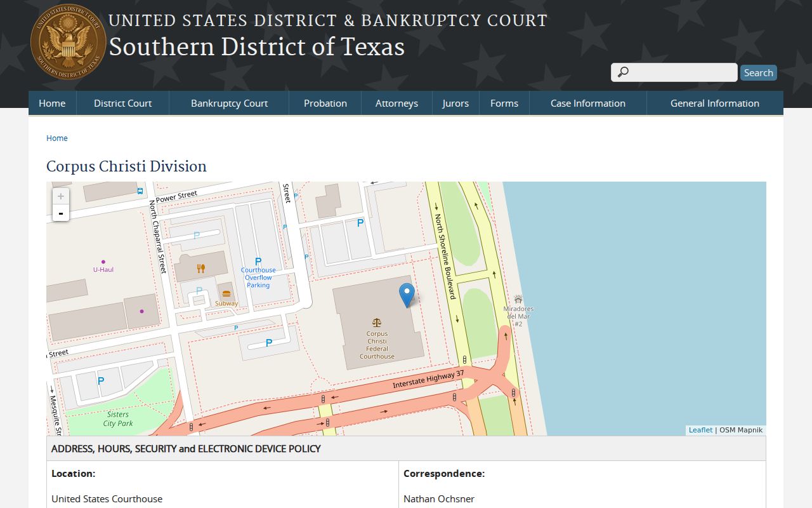The image size is (812, 508).
Task: Click the Search button
Action: tap(759, 72)
